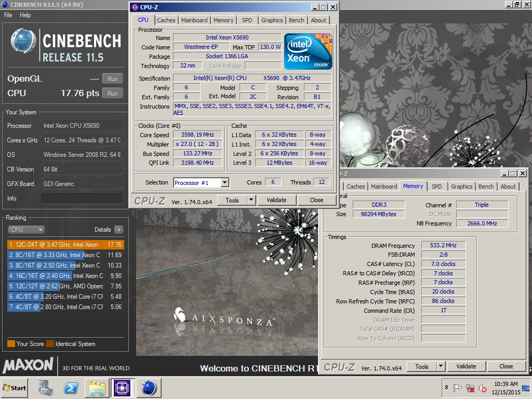
Task: Click CPU-Z title bar icon
Action: (x=135, y=7)
